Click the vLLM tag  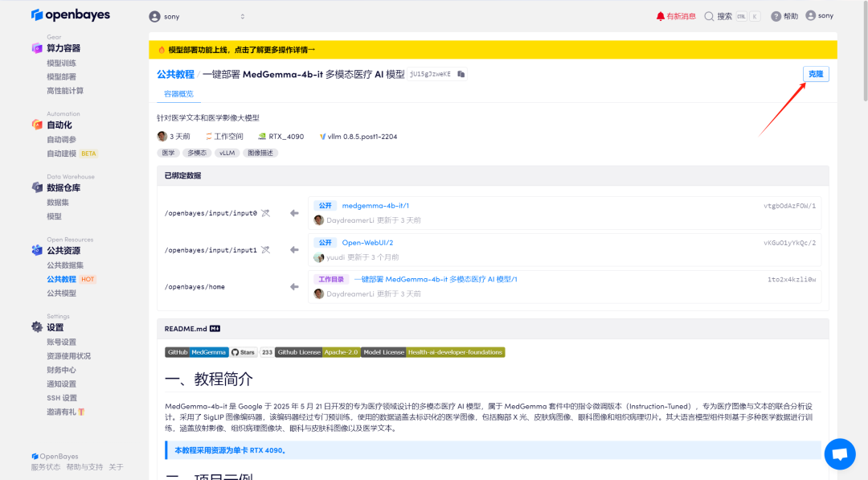(x=227, y=153)
